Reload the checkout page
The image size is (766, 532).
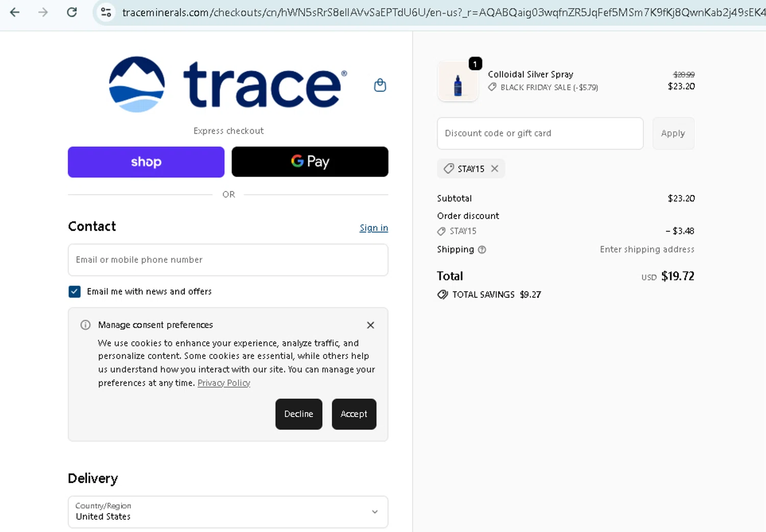click(72, 12)
